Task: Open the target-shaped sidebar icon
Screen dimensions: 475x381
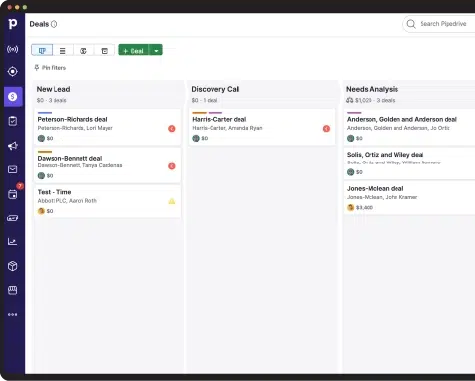Action: point(13,72)
